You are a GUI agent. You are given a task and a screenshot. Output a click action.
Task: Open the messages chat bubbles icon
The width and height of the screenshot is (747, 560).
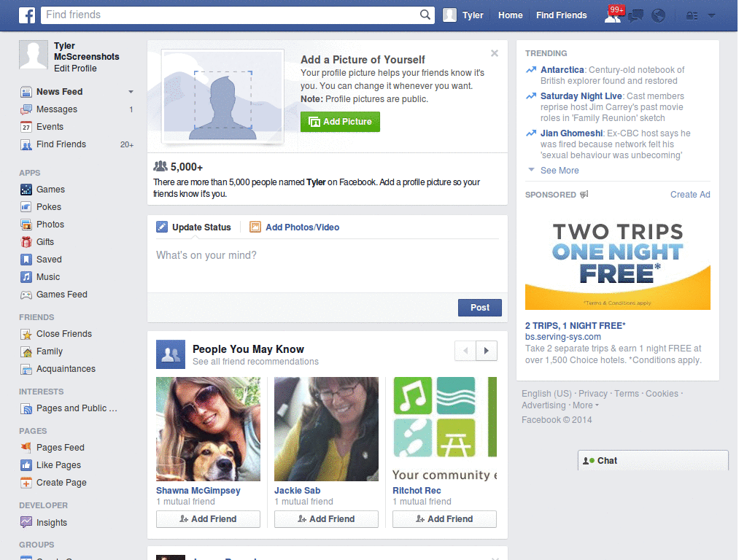(636, 16)
